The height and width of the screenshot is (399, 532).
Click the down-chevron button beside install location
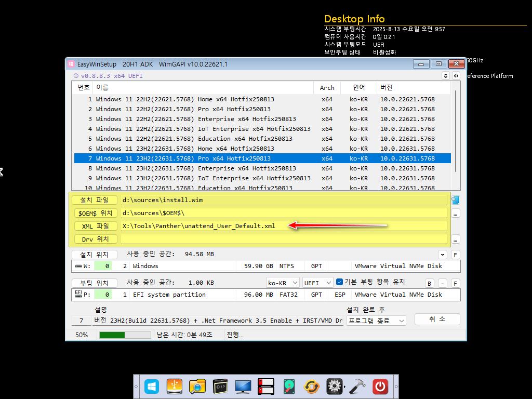pos(443,255)
